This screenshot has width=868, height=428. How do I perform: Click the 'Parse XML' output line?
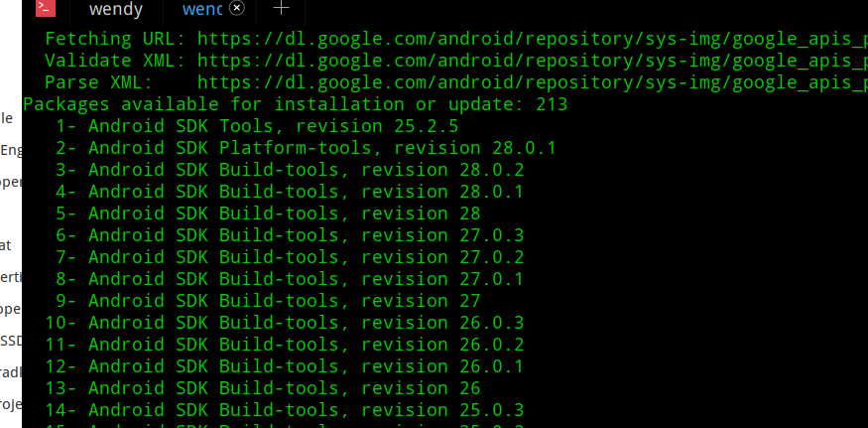(x=456, y=82)
